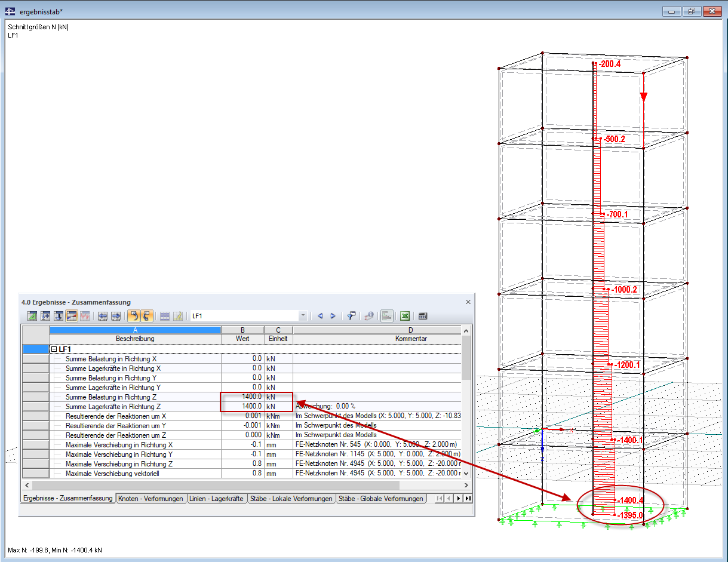The height and width of the screenshot is (562, 728).
Task: Select row 'Summe Belastung in Richtung Y'
Action: point(241,378)
